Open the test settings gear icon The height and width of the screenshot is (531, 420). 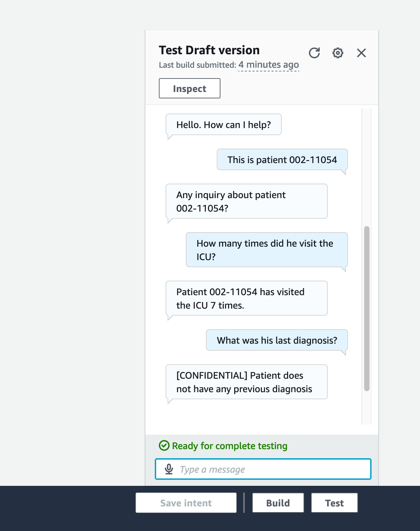point(338,53)
